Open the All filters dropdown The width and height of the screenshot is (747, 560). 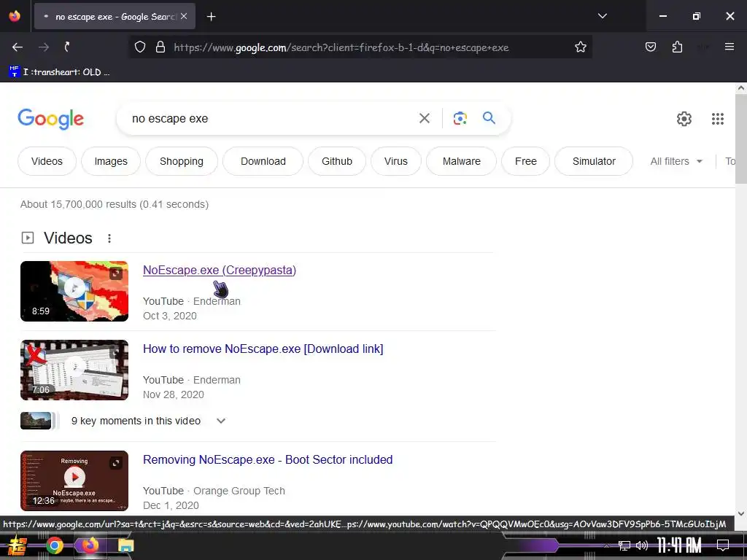point(676,161)
